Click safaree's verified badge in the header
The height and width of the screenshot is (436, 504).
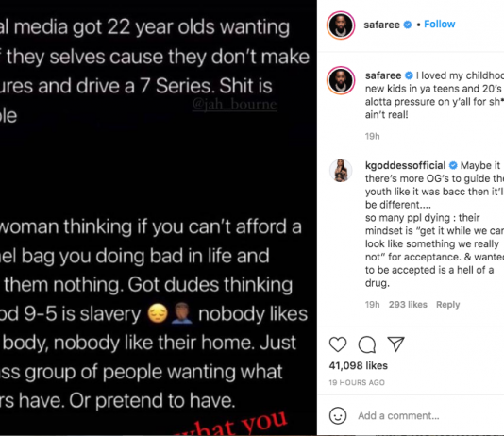point(408,25)
